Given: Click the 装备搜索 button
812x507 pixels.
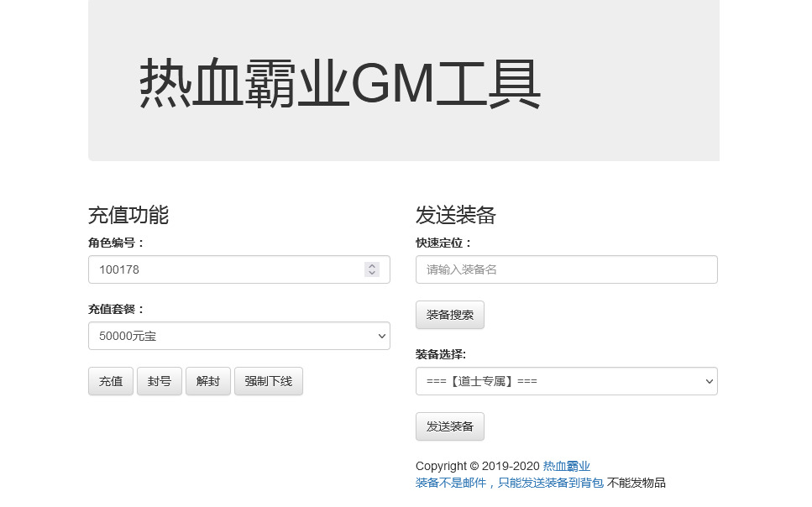Looking at the screenshot, I should pos(450,315).
